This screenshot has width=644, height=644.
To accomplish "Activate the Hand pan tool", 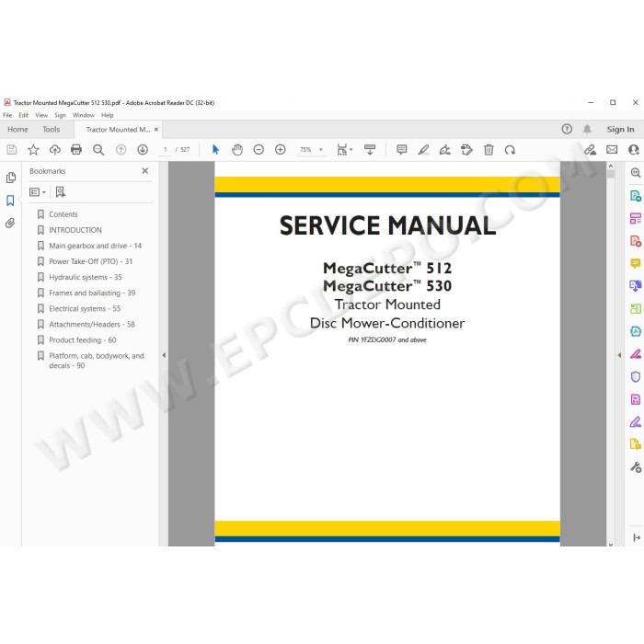I will 237,150.
